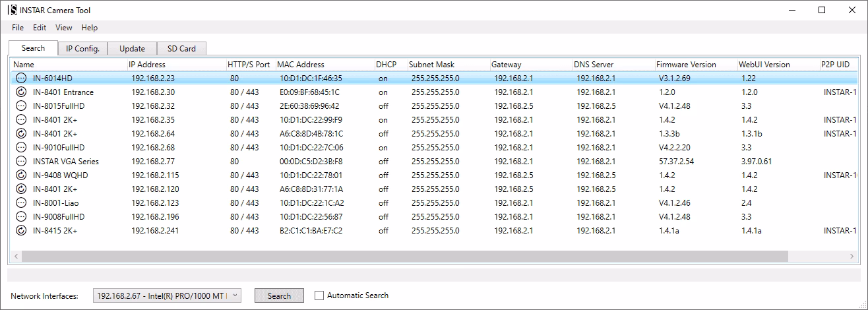This screenshot has width=868, height=310.
Task: Click the status icon beside IN-8001-Liao
Action: click(x=21, y=203)
